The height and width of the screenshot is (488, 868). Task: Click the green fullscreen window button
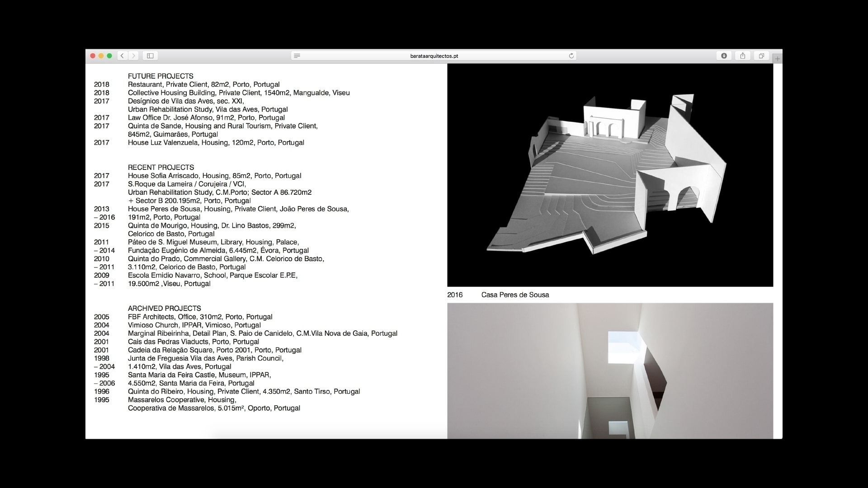tap(109, 56)
